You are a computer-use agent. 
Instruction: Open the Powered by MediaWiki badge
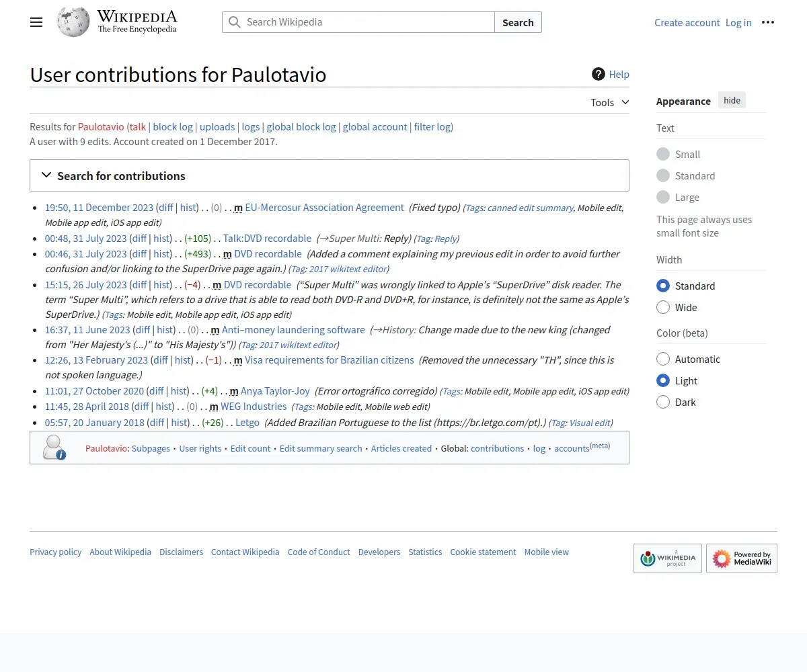point(742,558)
